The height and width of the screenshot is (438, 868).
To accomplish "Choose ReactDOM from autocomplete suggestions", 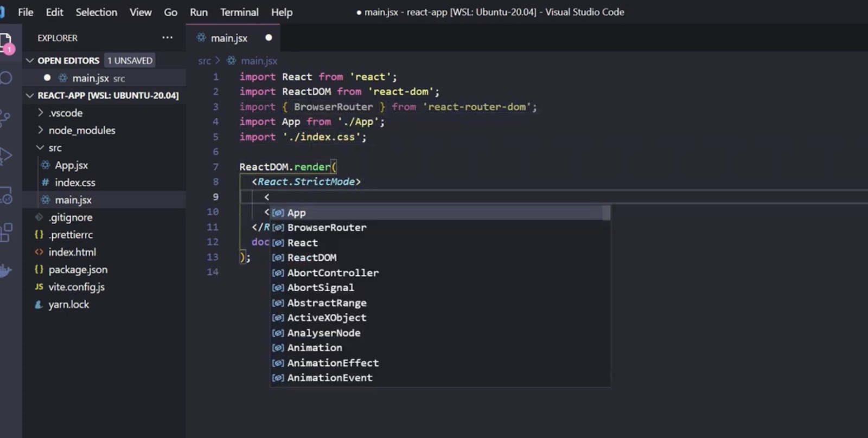I will [440, 257].
